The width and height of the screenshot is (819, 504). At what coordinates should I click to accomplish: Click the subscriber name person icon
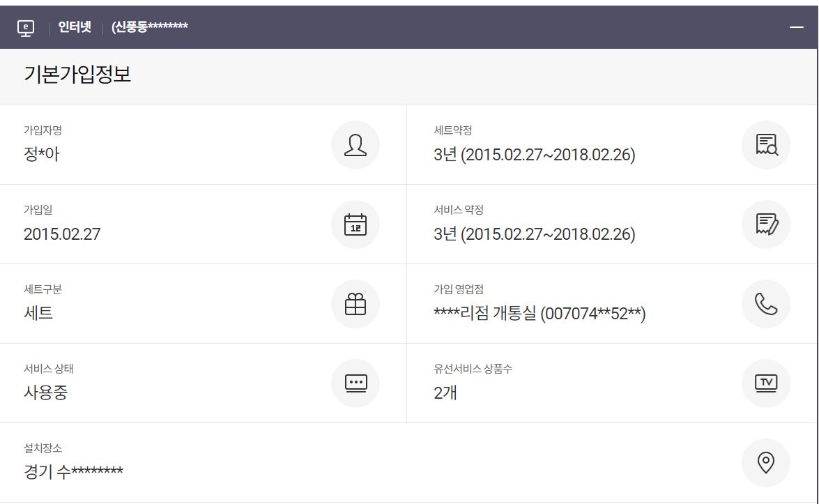(x=355, y=145)
